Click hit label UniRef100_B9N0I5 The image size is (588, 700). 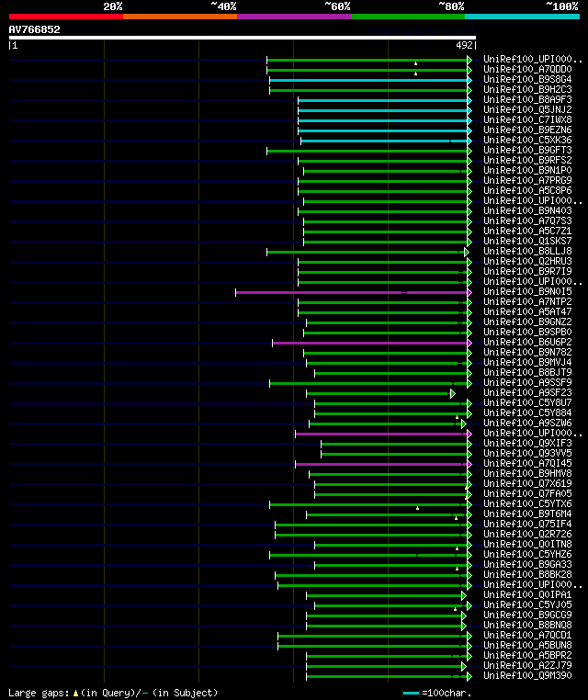coord(527,291)
